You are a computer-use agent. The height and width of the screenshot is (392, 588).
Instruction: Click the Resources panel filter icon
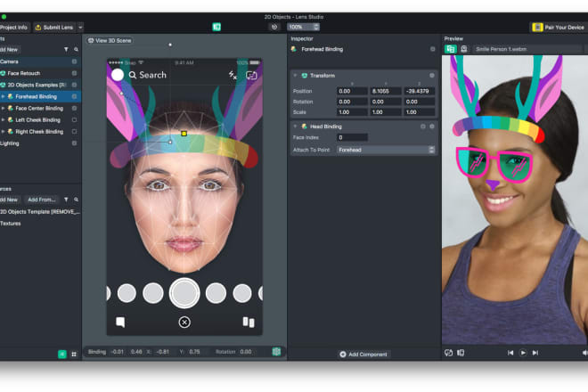point(66,200)
